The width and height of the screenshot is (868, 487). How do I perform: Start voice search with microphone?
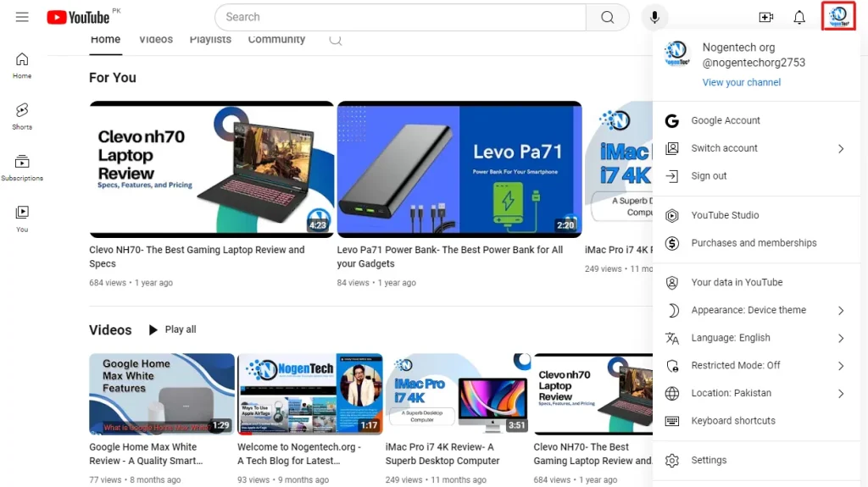(654, 17)
